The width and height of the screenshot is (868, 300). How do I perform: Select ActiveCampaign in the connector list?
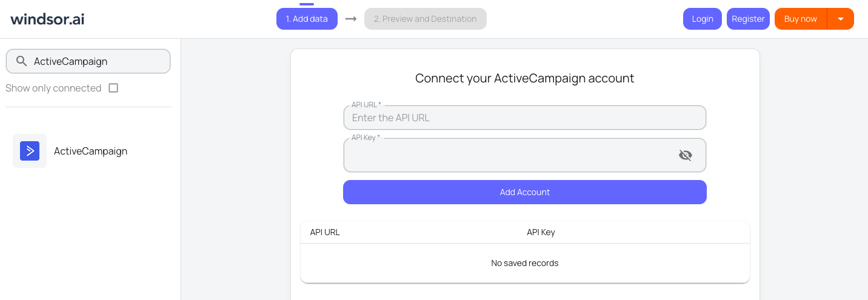(91, 151)
